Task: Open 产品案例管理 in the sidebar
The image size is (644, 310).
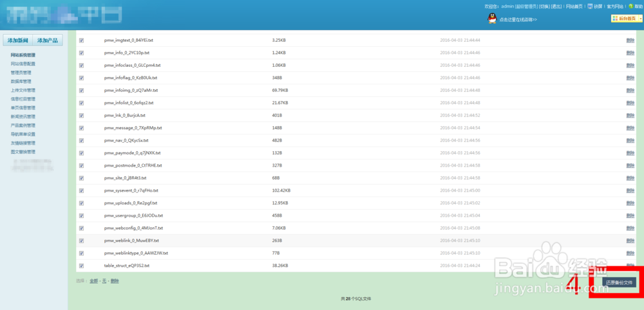Action: 23,125
